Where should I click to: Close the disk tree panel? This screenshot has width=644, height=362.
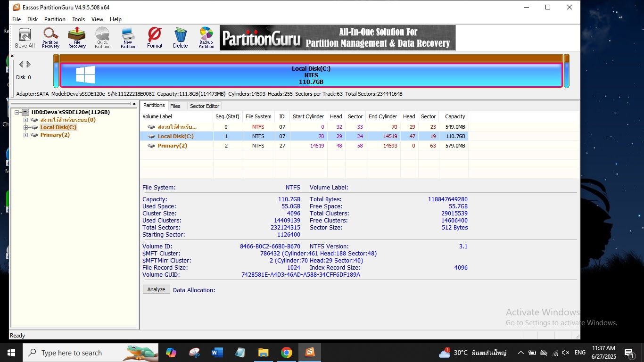pos(134,104)
